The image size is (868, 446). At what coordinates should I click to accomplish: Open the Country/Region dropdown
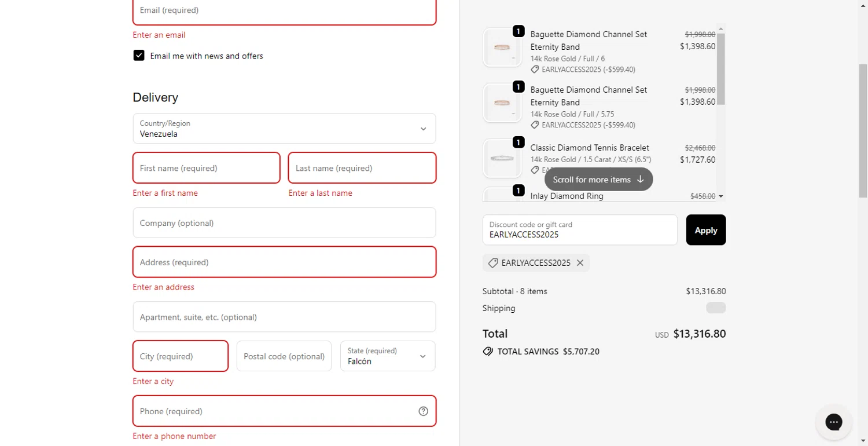click(x=284, y=129)
